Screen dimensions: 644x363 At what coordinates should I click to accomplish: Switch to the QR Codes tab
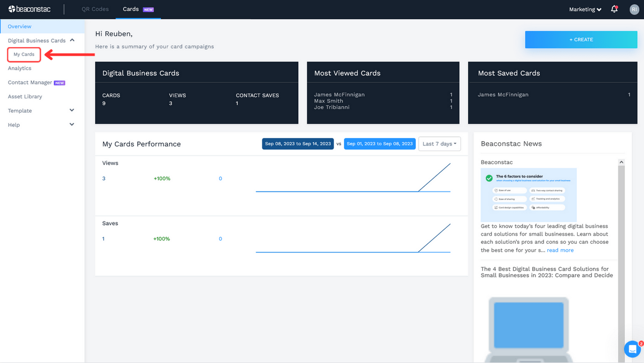click(x=95, y=9)
